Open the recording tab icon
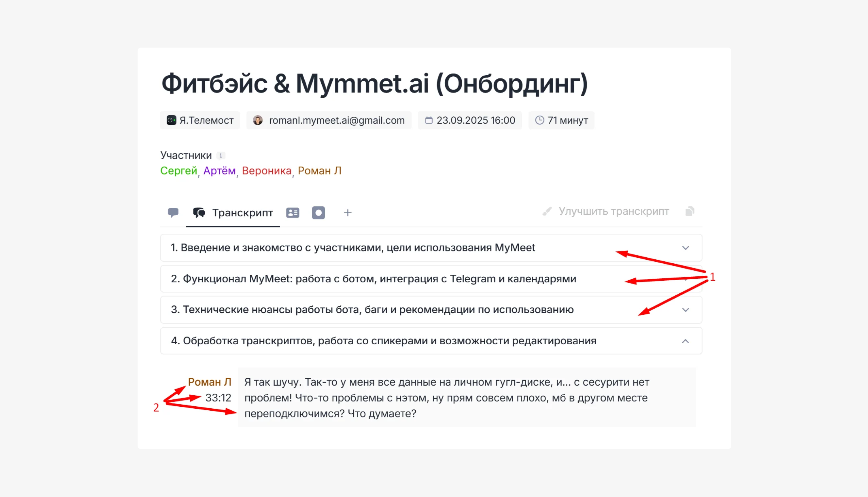 [x=318, y=213]
